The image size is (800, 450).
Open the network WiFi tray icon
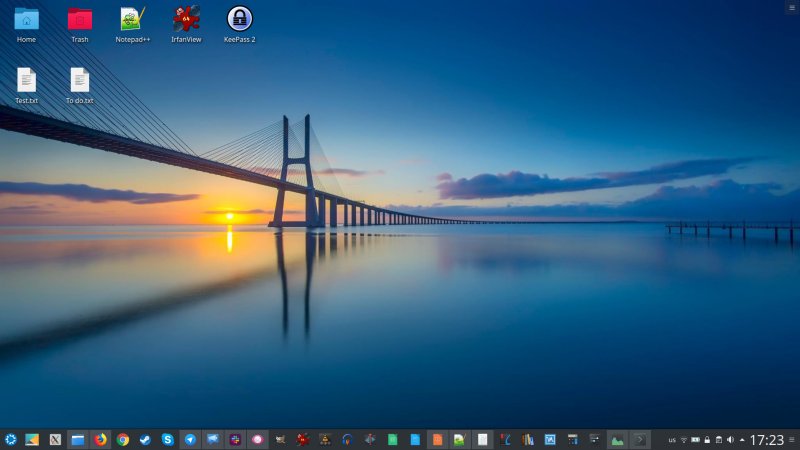[684, 440]
